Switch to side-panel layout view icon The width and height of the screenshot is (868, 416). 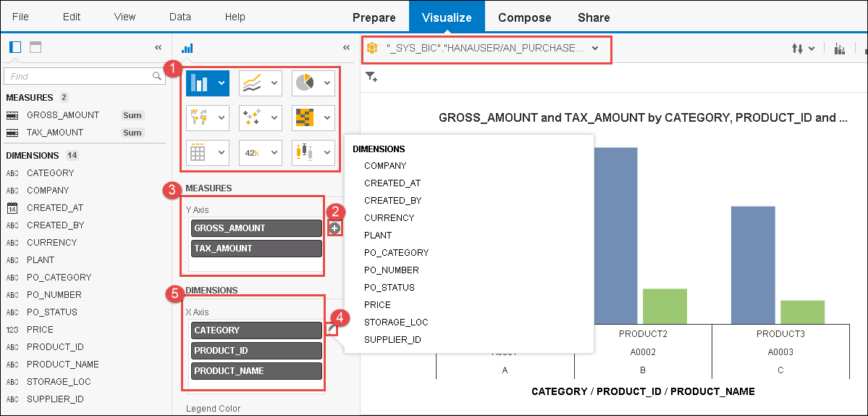click(15, 47)
